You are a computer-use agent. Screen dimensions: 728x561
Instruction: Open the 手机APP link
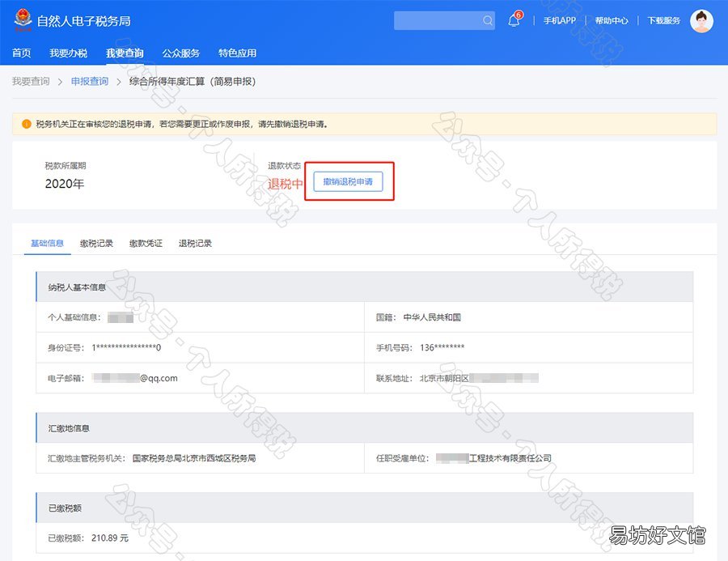[560, 20]
